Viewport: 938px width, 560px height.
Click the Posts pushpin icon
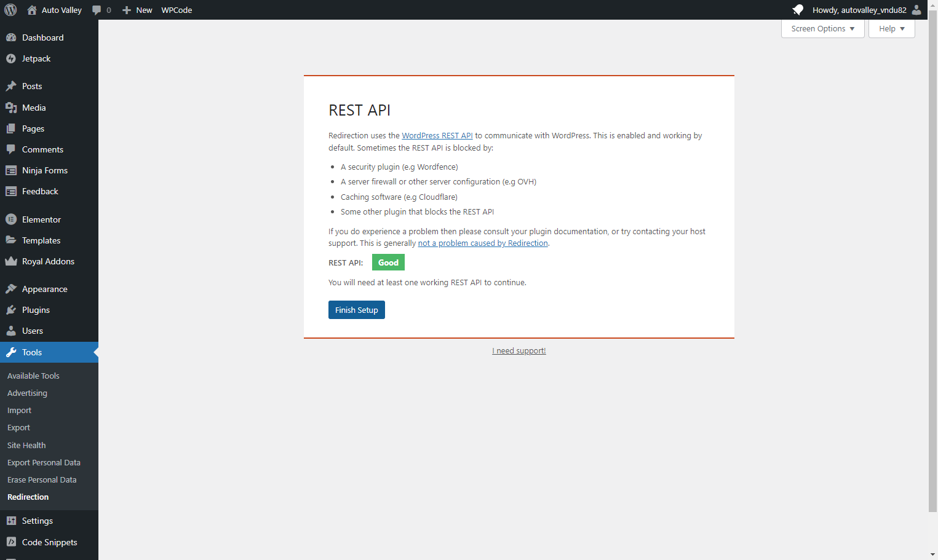[x=11, y=86]
